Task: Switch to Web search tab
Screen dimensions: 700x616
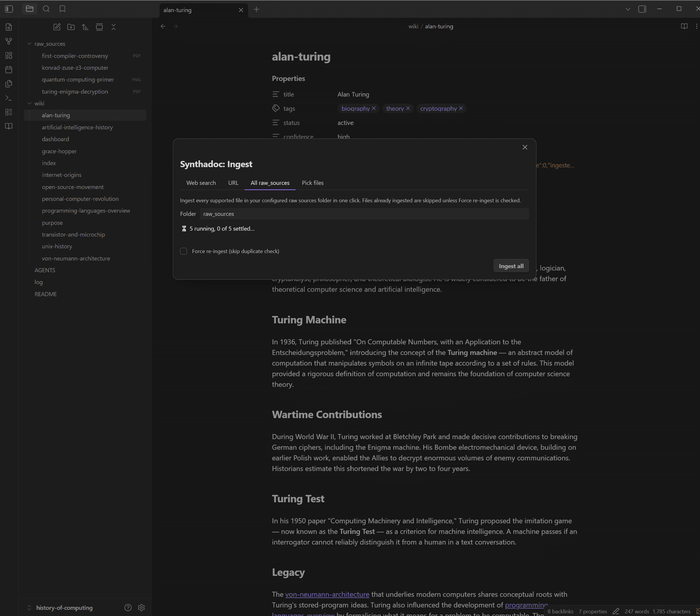Action: coord(201,183)
